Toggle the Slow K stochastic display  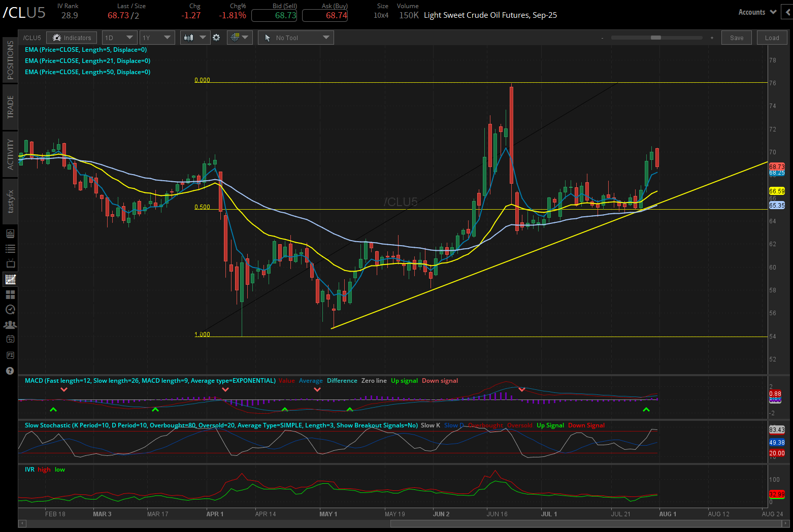[430, 425]
